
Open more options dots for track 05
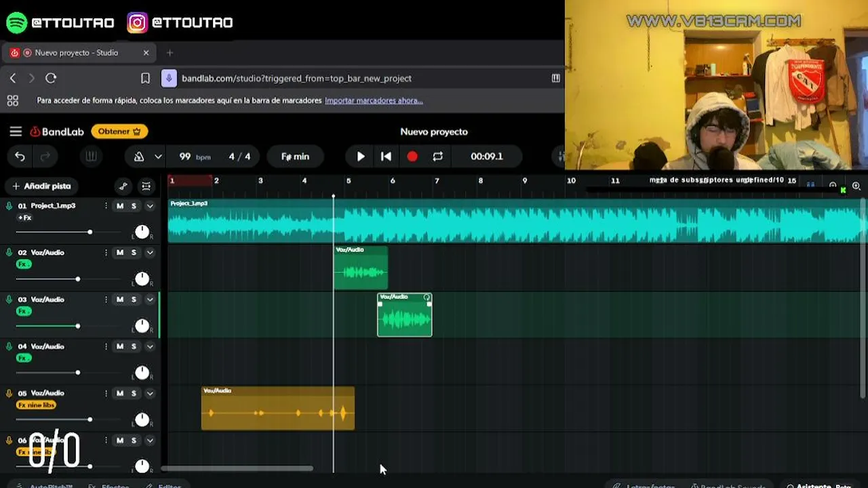tap(106, 393)
